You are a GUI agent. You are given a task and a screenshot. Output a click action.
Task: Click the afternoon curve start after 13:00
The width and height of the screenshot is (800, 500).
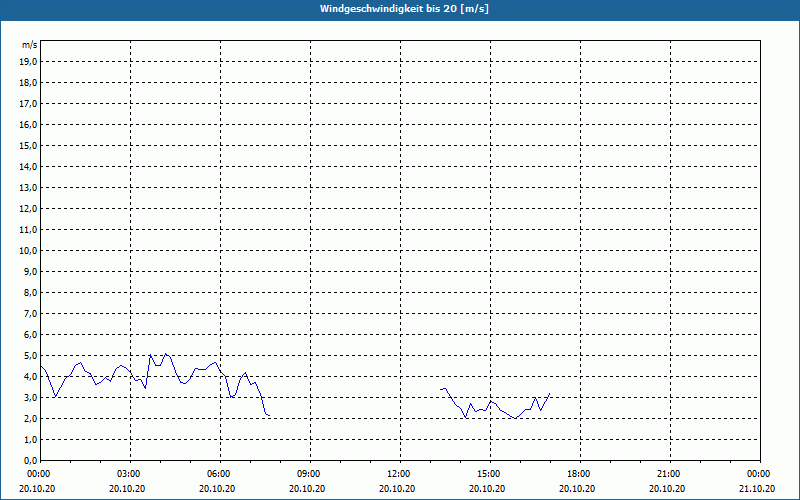tap(441, 389)
